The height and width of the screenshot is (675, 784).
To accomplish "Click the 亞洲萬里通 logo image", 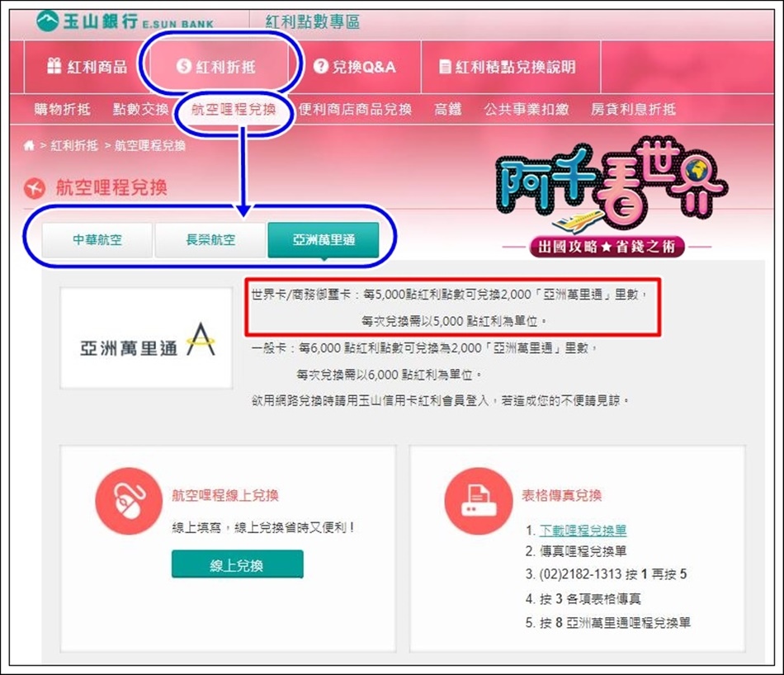I will 146,338.
